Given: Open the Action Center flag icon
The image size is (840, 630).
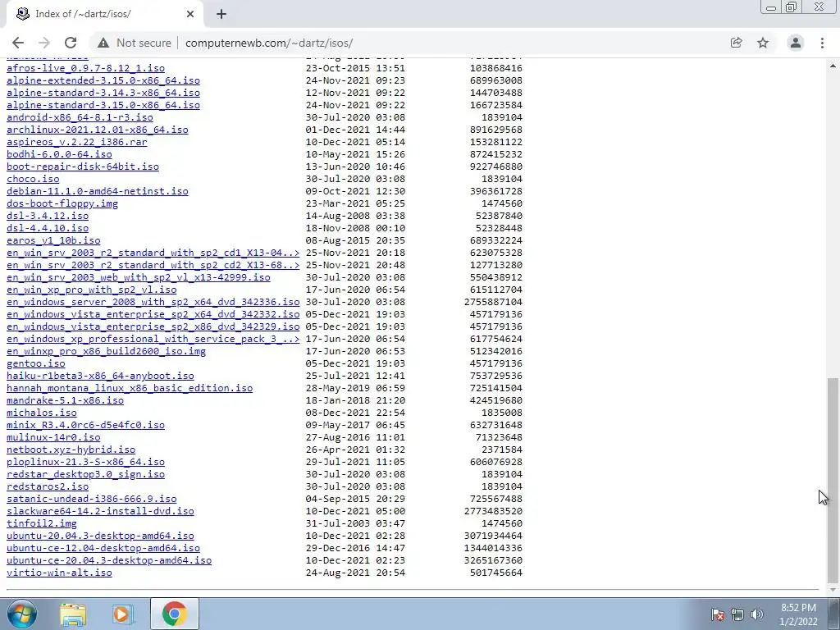Looking at the screenshot, I should pos(717,614).
